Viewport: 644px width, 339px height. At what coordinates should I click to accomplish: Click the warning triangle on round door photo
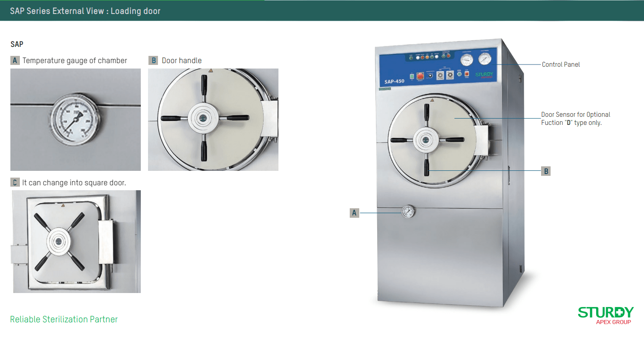(210, 71)
